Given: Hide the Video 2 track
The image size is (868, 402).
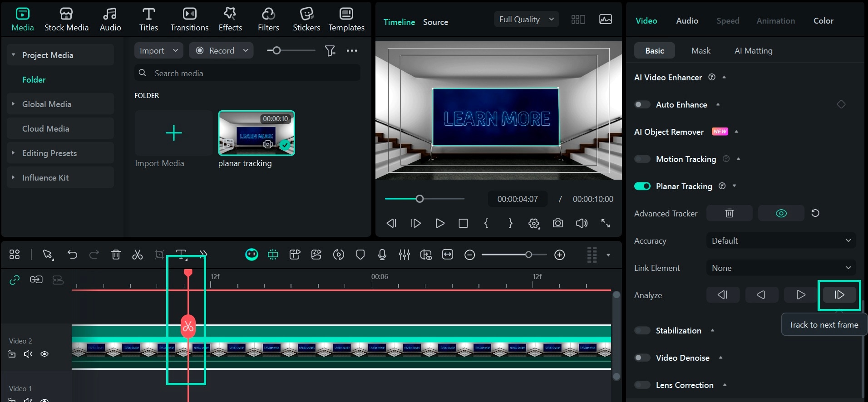Looking at the screenshot, I should (x=44, y=354).
